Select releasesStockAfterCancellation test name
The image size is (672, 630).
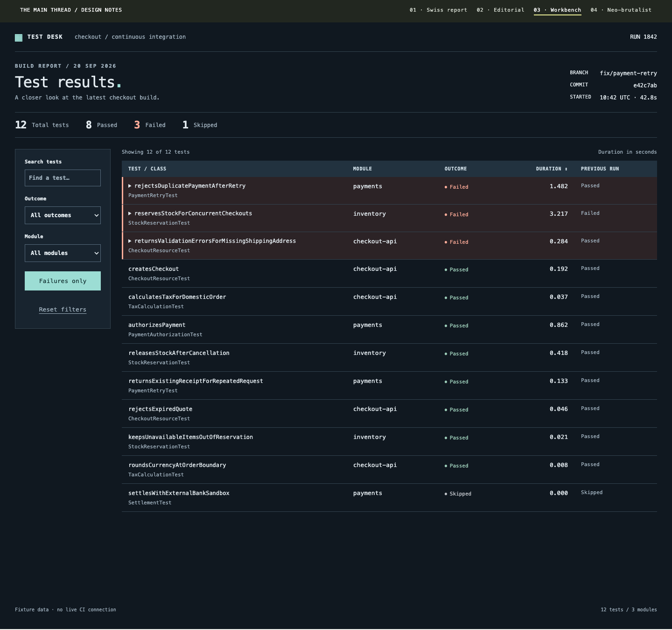pyautogui.click(x=179, y=353)
